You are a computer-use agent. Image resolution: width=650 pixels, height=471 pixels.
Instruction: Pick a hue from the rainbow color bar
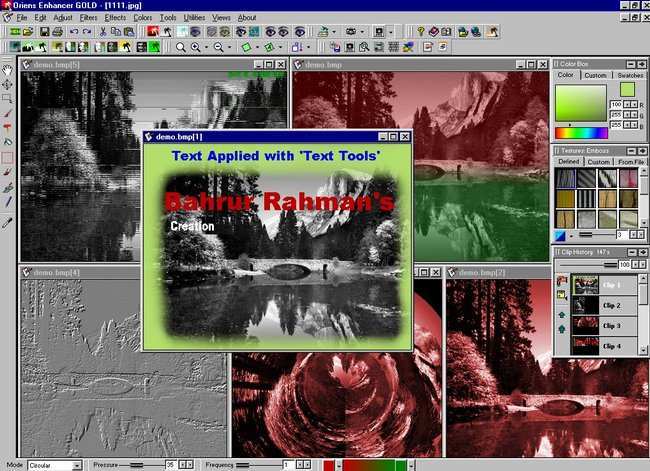pos(581,133)
